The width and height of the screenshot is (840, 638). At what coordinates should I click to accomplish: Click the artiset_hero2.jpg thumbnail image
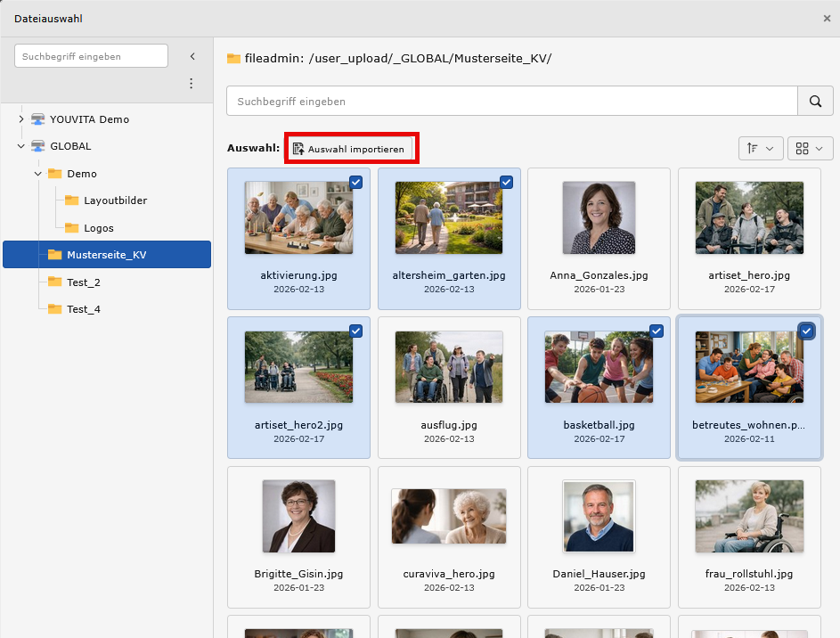pyautogui.click(x=299, y=367)
